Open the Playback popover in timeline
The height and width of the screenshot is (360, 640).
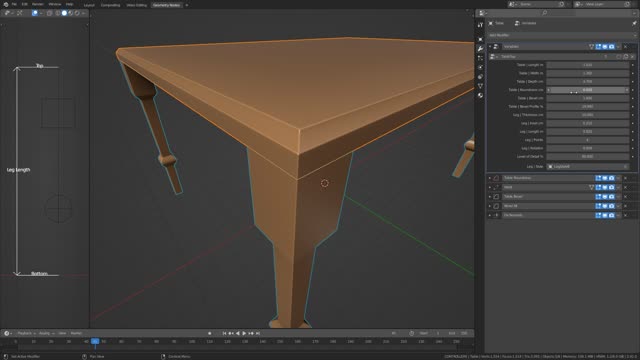[x=26, y=333]
